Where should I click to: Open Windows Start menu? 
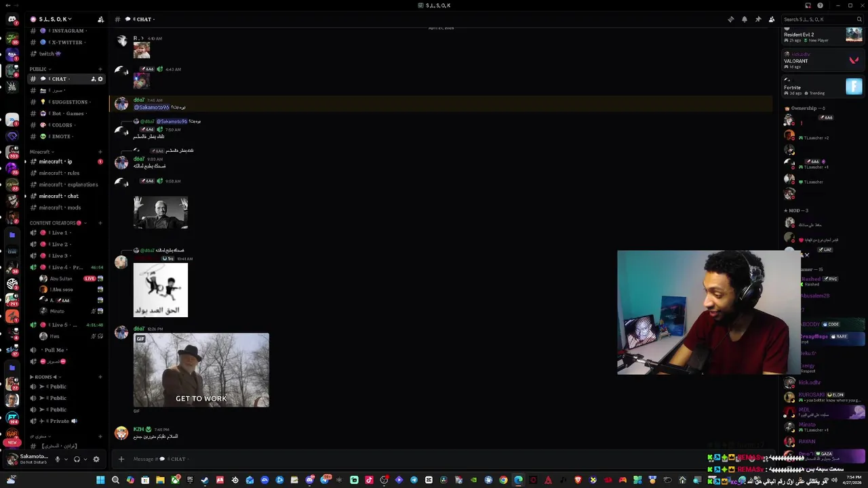point(100,481)
